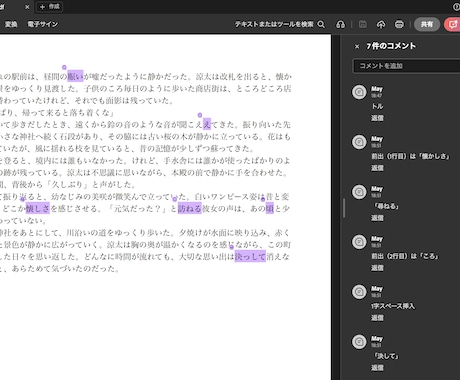Click the magnifier search icon in toolbar
Screen dimensions: 460x380
(x=321, y=24)
